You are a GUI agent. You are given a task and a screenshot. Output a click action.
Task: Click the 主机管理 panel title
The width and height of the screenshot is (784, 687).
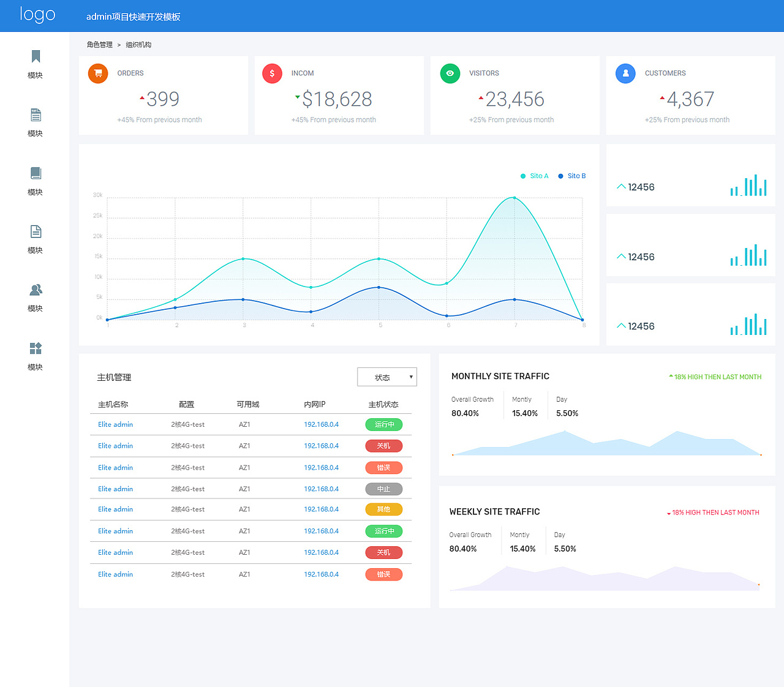[114, 378]
